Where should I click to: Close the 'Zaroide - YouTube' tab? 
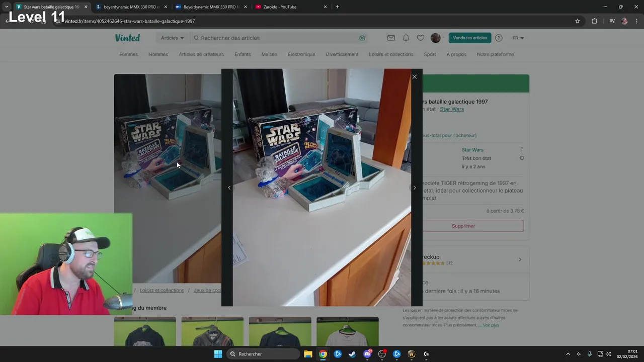[325, 7]
